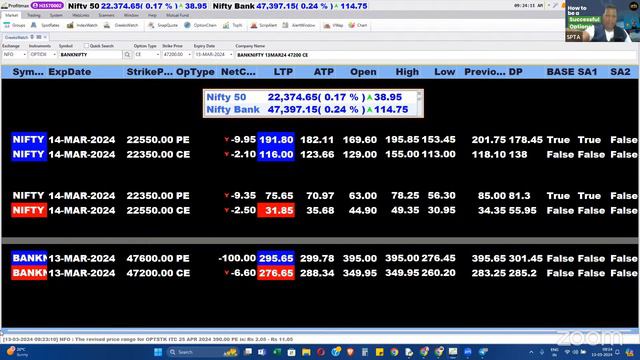Open AlertWindow from the toolbar

point(298,25)
